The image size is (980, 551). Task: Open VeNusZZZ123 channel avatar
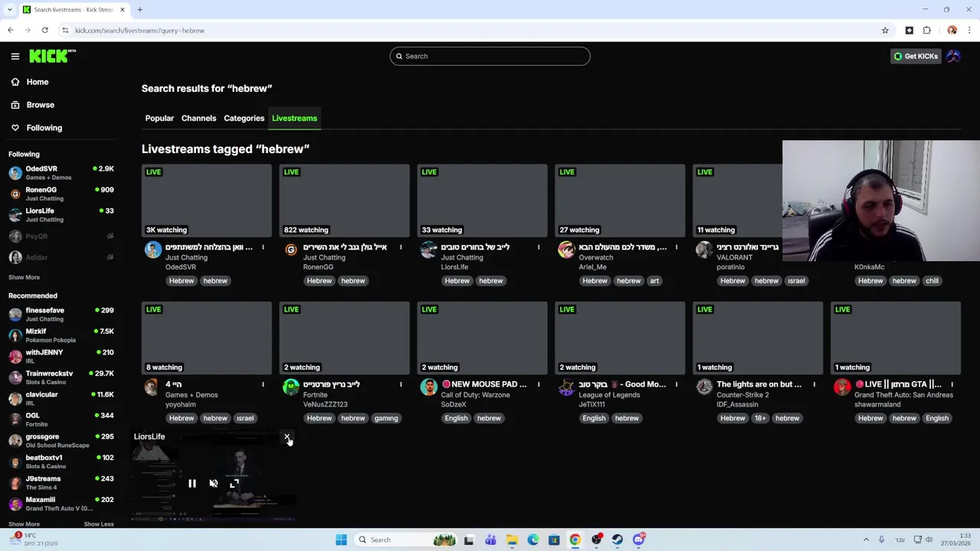(x=291, y=387)
